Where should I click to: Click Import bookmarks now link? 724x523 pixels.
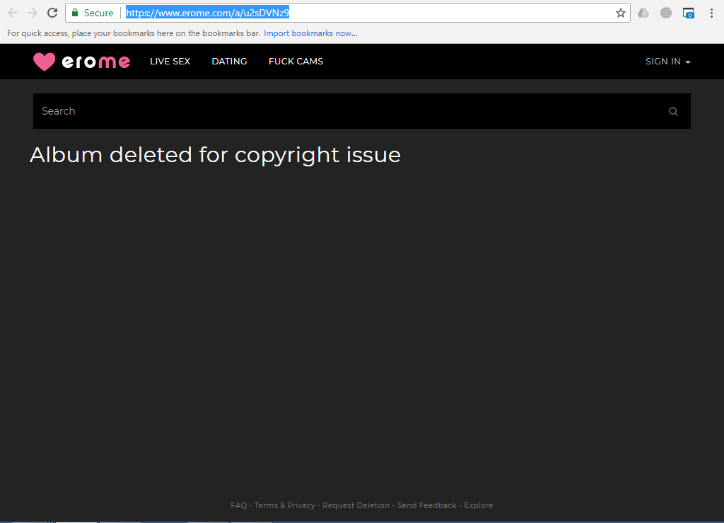click(x=310, y=33)
